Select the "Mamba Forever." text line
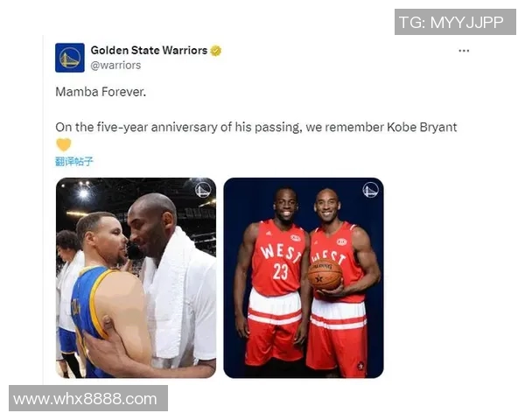Viewport: 525px width, 420px height. 101,92
